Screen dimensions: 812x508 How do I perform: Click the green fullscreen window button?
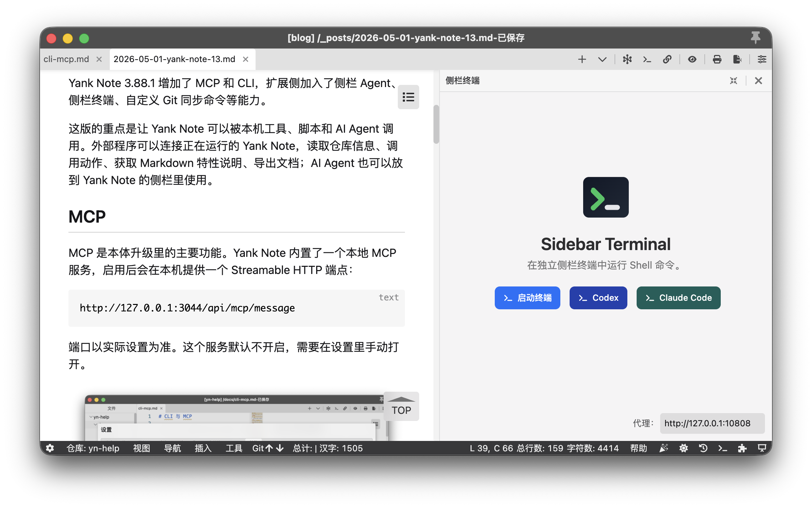84,38
